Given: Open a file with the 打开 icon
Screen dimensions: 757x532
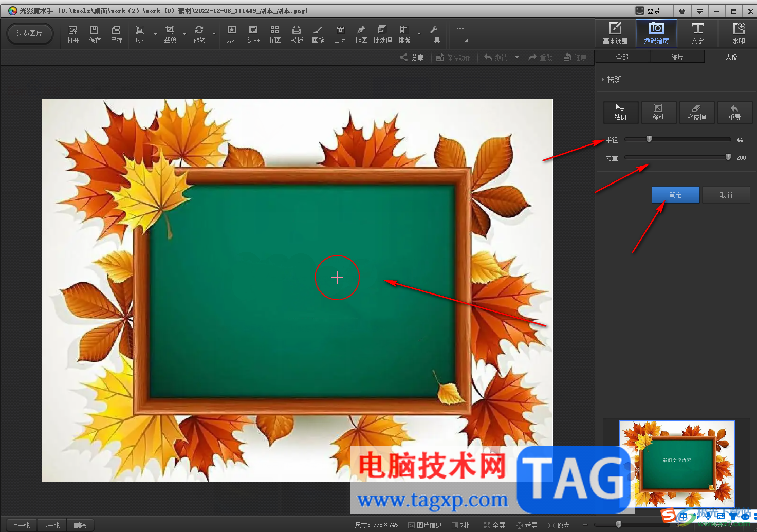Looking at the screenshot, I should tap(73, 34).
